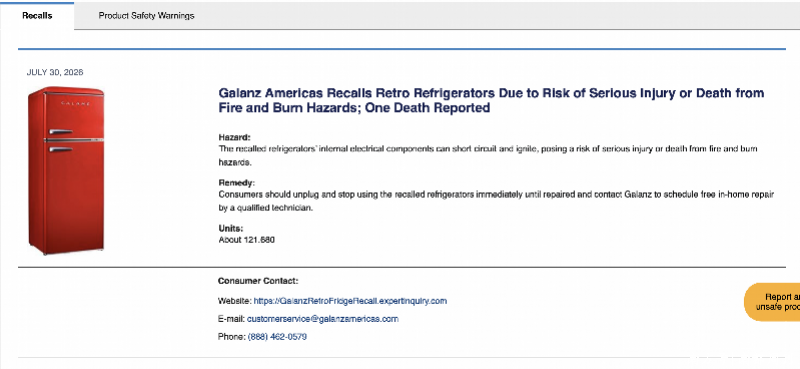Select the (888) 462-0579 phone link

pyautogui.click(x=277, y=337)
